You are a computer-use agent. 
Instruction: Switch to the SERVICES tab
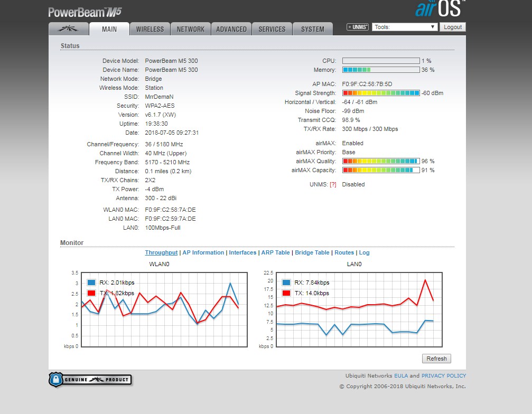point(272,29)
